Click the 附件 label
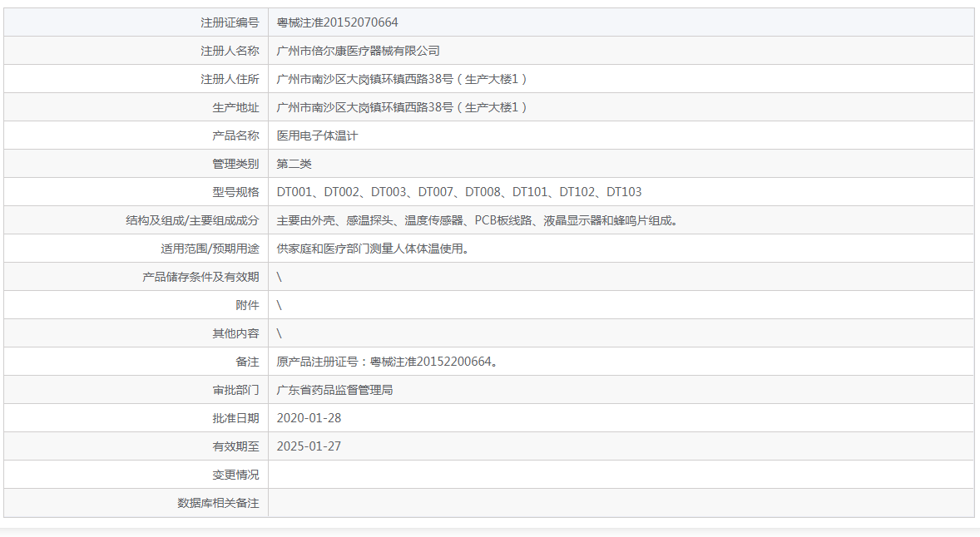Viewport: 980px width, 537px height. tap(248, 305)
